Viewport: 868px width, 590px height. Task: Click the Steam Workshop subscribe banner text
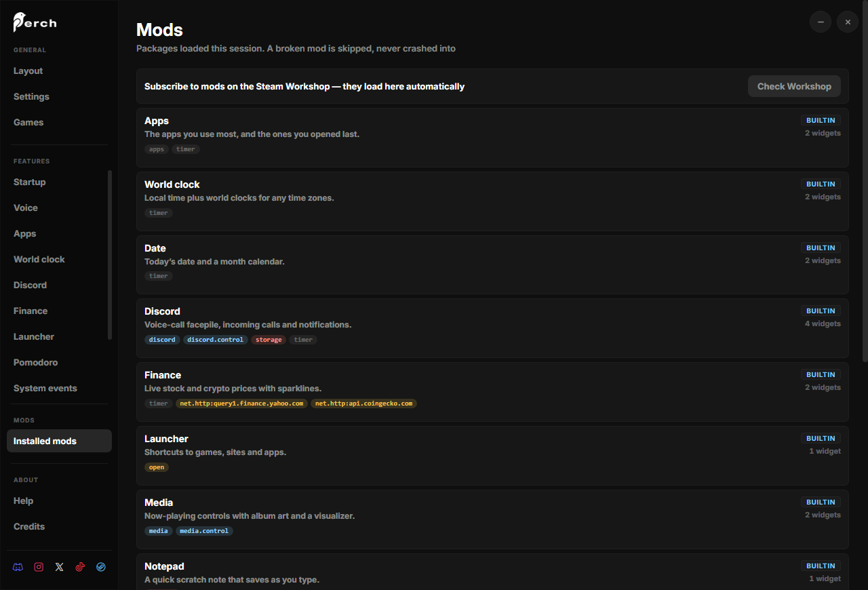[304, 87]
